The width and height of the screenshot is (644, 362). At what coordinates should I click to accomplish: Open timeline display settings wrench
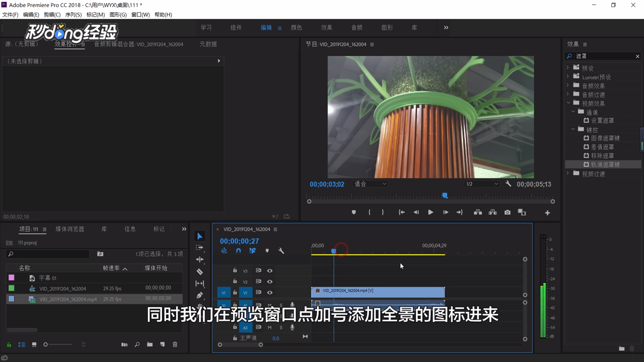pyautogui.click(x=281, y=251)
